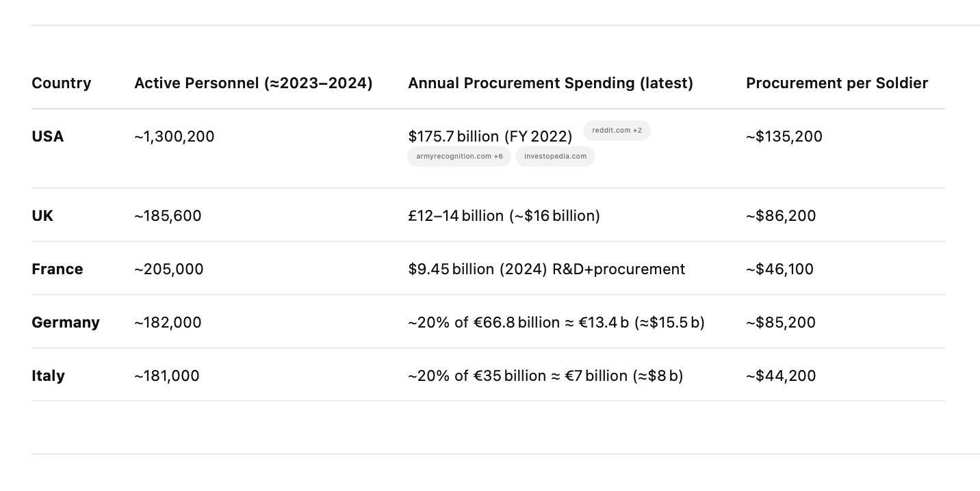
Task: Click the ~$85,200 Germany per soldier value
Action: [x=781, y=322]
